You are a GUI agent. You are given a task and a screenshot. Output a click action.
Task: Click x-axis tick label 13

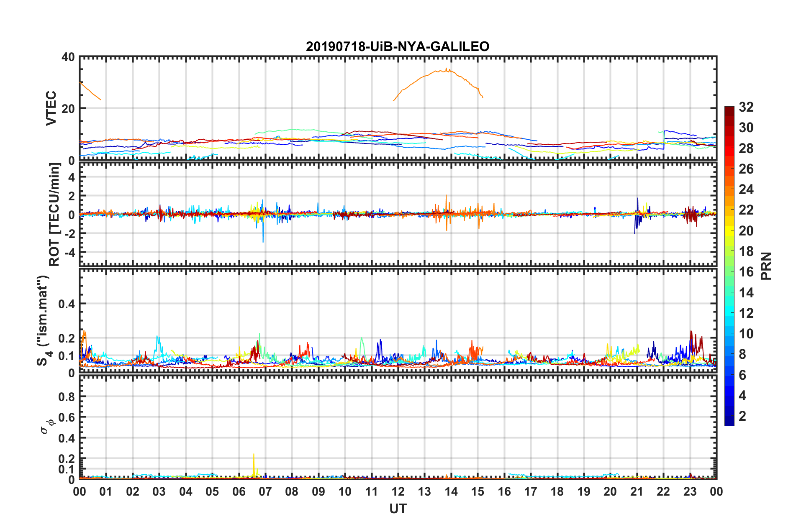point(424,491)
